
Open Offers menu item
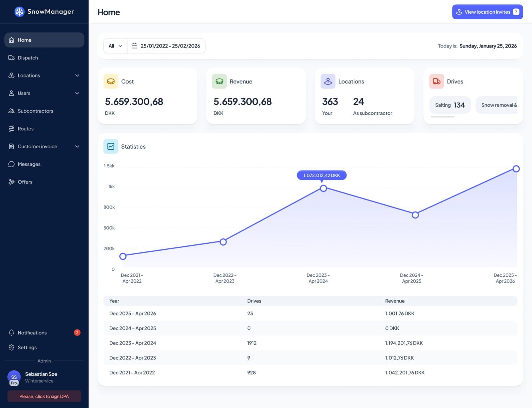pyautogui.click(x=44, y=182)
